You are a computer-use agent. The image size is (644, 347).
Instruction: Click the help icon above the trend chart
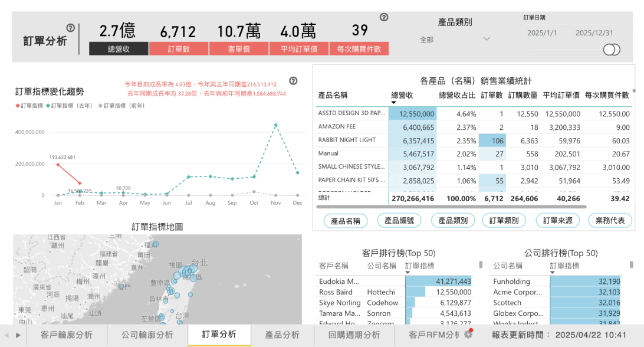293,81
